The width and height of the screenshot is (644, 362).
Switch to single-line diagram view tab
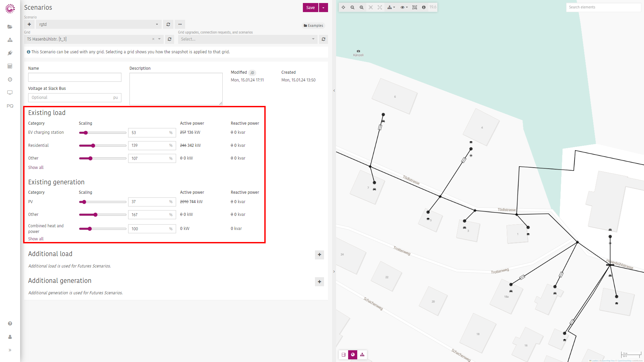[343, 355]
